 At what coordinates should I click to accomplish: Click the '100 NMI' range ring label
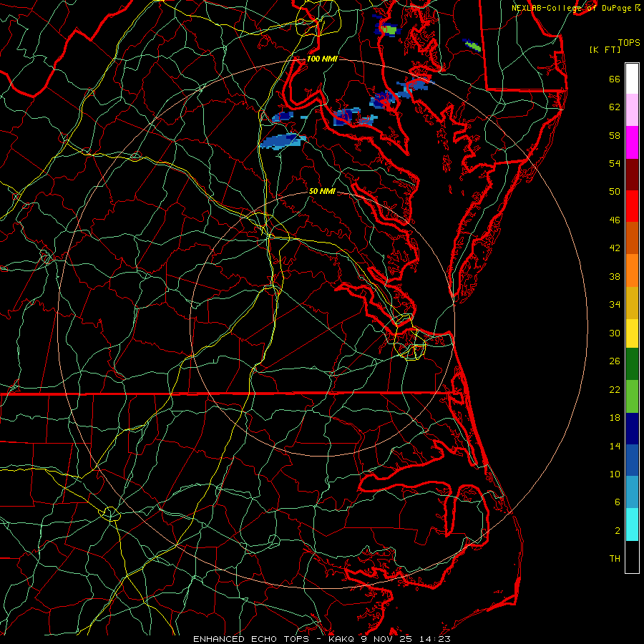(322, 59)
